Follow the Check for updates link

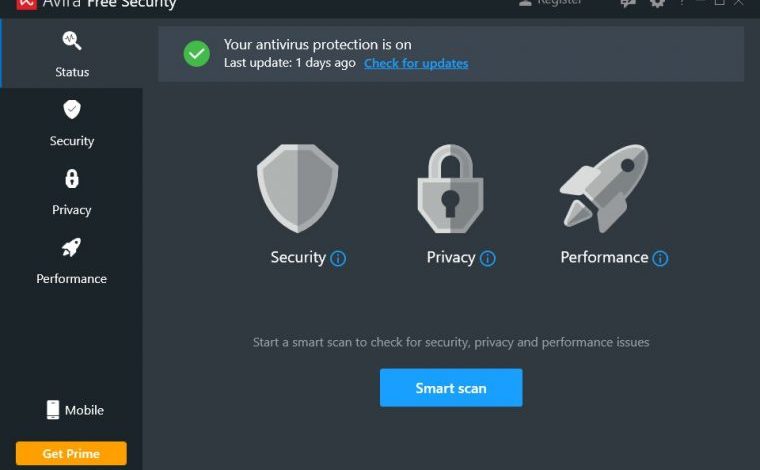[416, 63]
